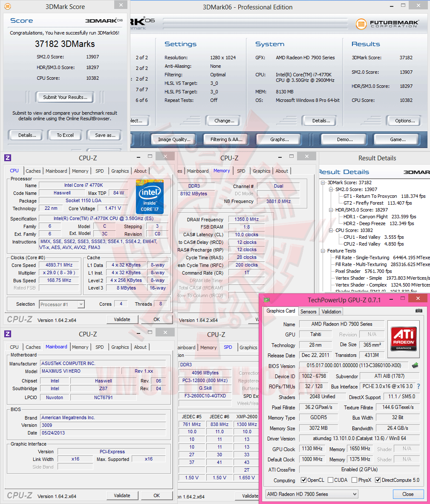Launch the Game... button
This screenshot has height=504, width=430.
point(397,139)
